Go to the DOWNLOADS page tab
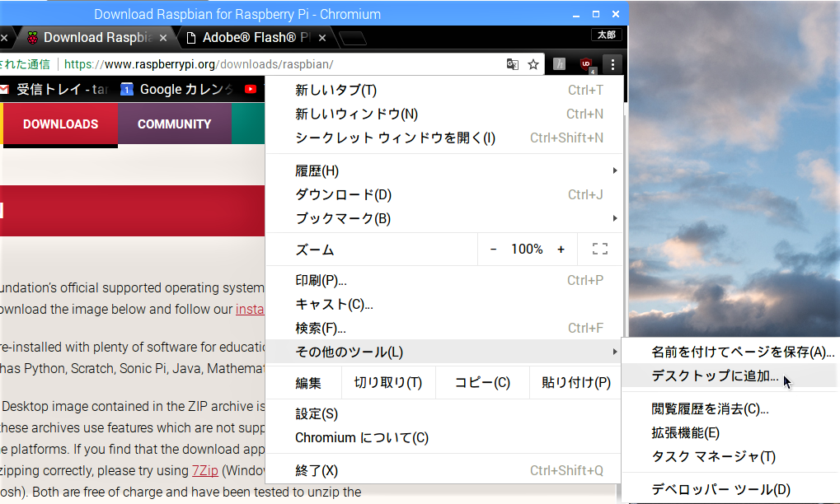This screenshot has width=840, height=504. (x=60, y=124)
